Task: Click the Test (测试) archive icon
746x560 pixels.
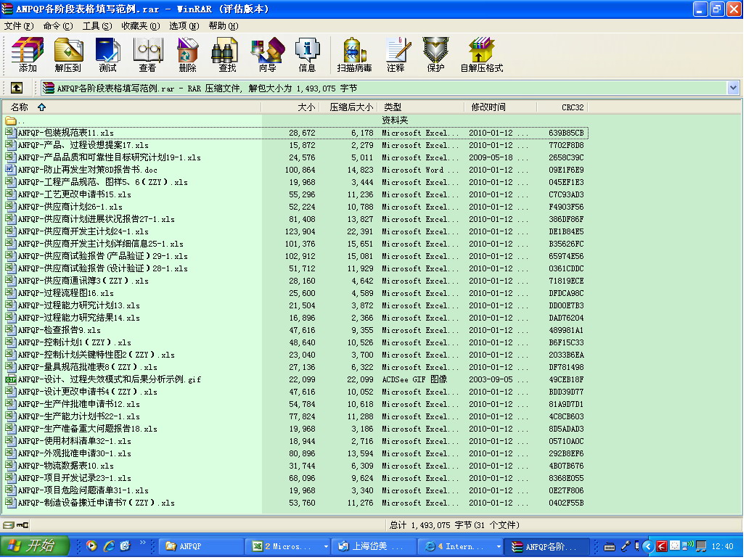Action: click(x=108, y=54)
